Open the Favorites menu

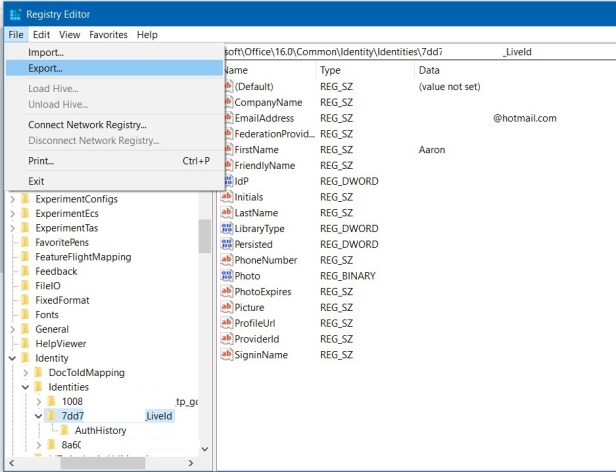[108, 34]
